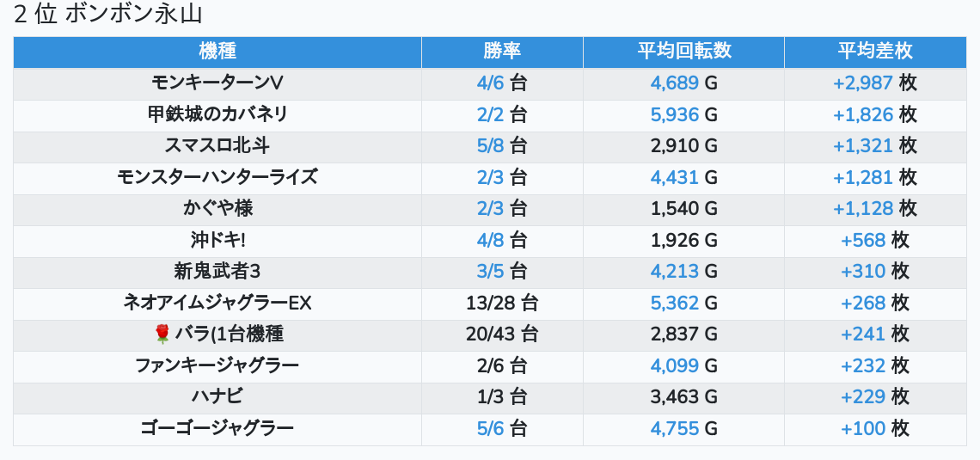
Task: Open the 甲鉄城のカバネリ row
Action: [217, 114]
